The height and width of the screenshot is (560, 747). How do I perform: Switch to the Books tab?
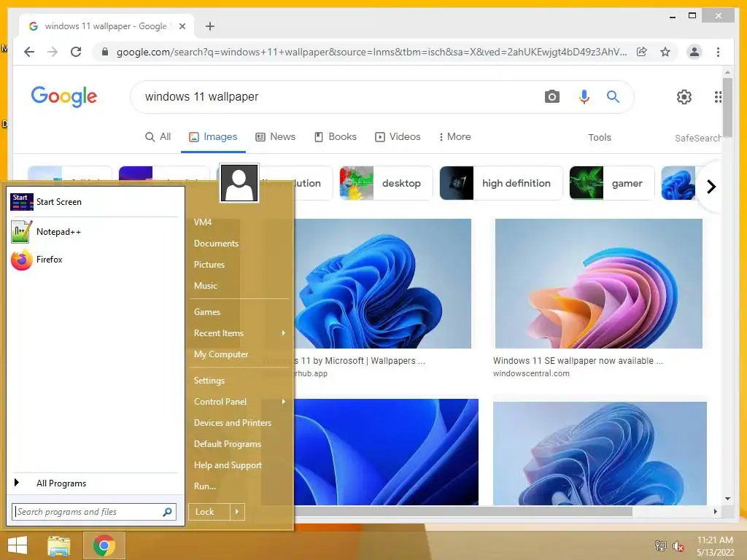[336, 136]
